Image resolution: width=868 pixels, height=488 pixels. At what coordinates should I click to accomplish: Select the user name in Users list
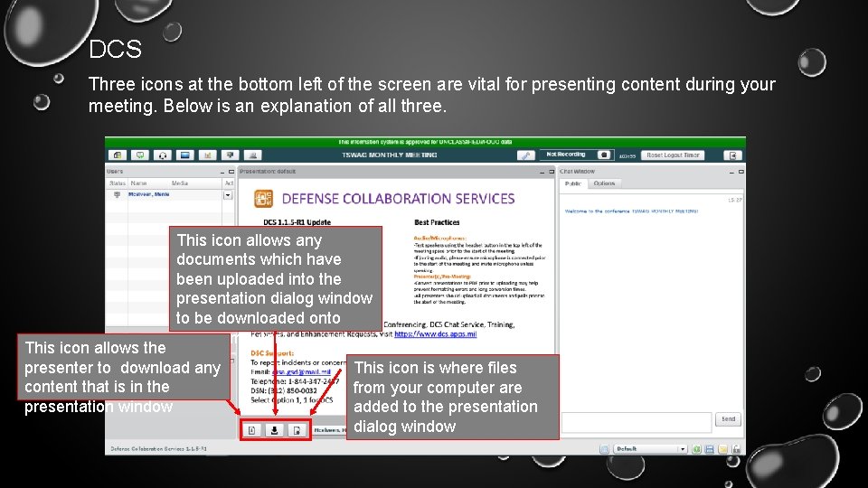point(148,195)
